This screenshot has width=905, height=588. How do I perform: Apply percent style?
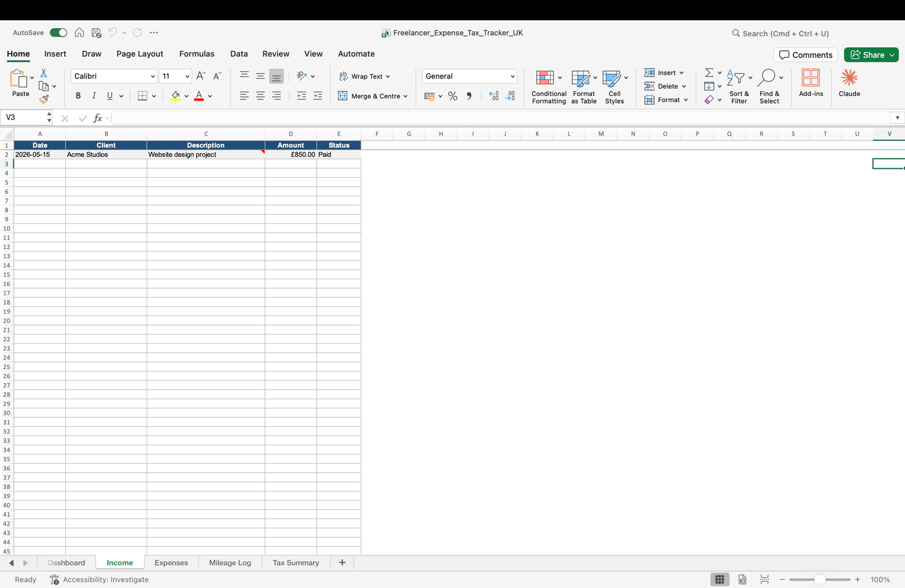(453, 96)
